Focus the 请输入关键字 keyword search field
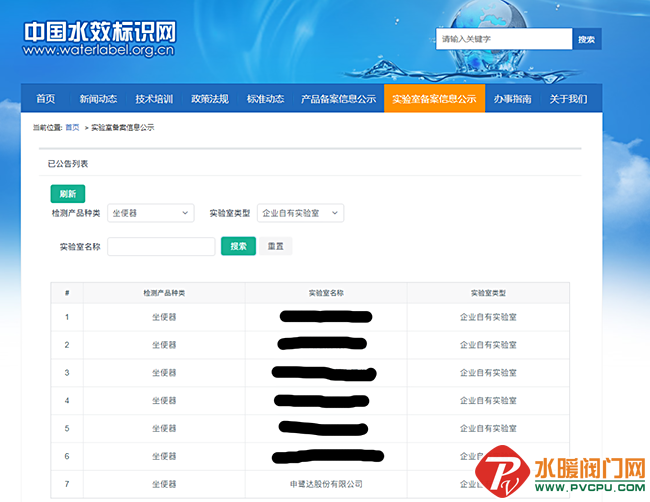Screen dimensions: 650x502 click(504, 39)
